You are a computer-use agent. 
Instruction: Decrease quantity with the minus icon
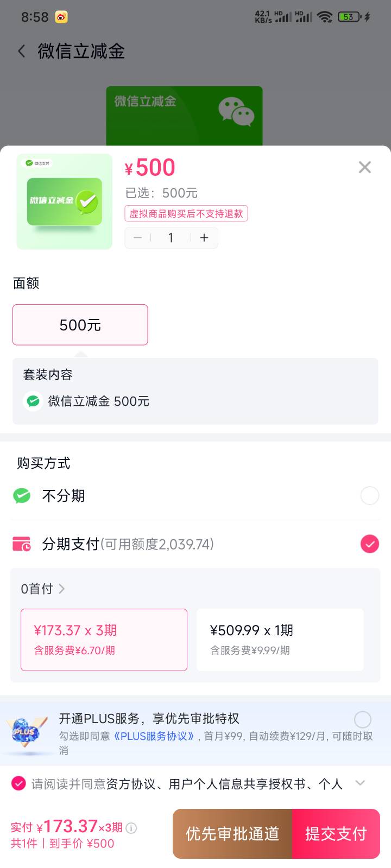click(138, 238)
